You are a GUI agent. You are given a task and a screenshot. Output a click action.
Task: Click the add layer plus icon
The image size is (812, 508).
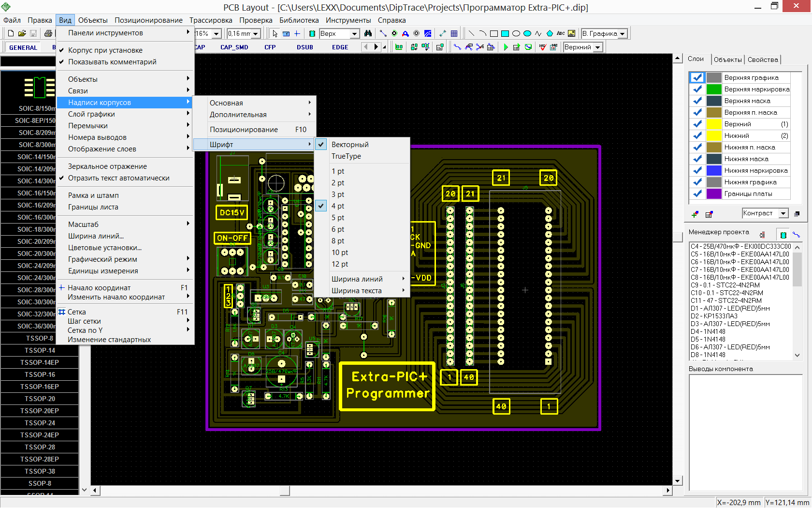click(695, 214)
